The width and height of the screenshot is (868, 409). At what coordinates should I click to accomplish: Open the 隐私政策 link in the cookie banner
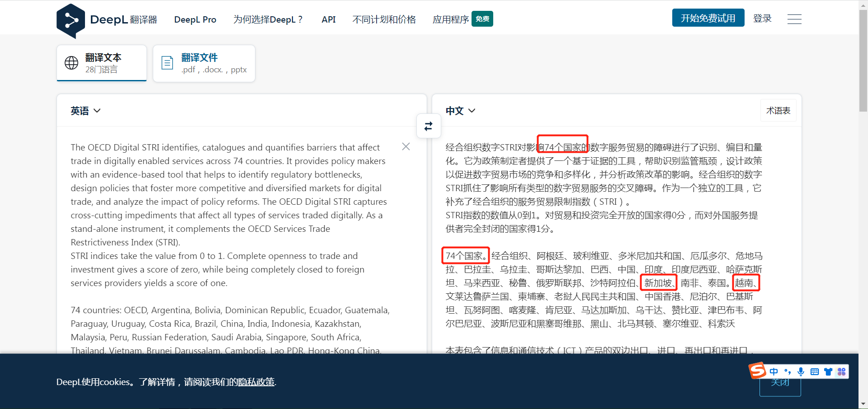[x=256, y=382]
